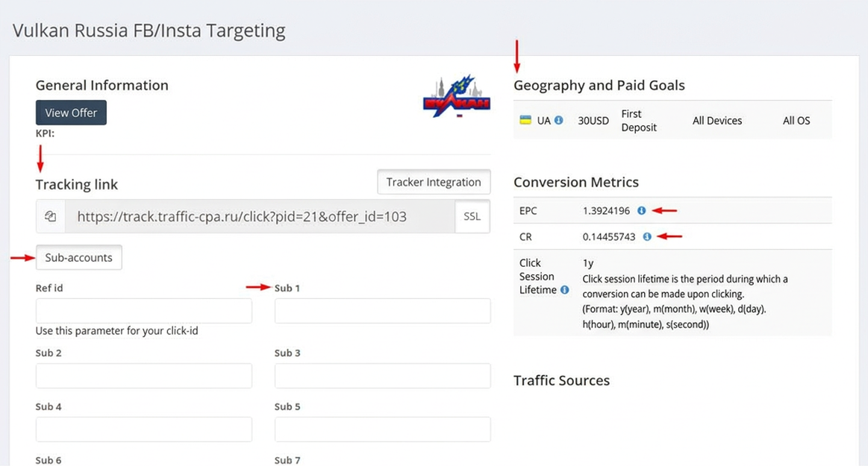Click the UA country code text
868x466 pixels.
click(x=543, y=121)
